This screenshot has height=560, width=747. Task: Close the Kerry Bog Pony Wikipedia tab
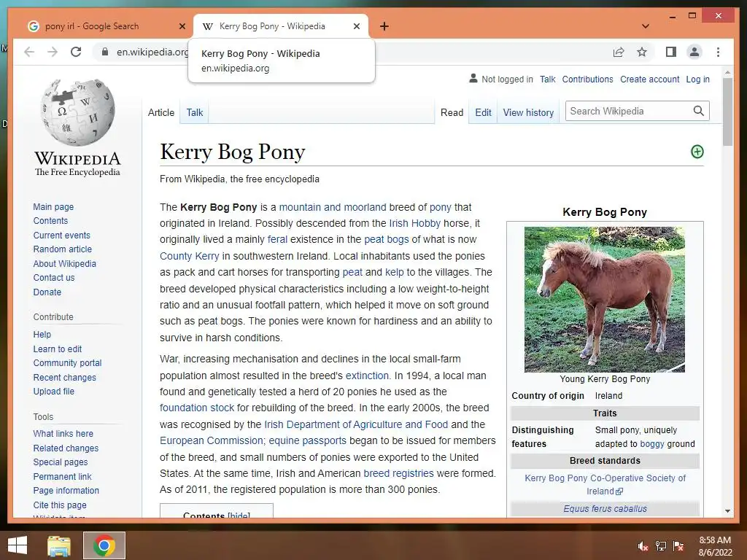(356, 27)
